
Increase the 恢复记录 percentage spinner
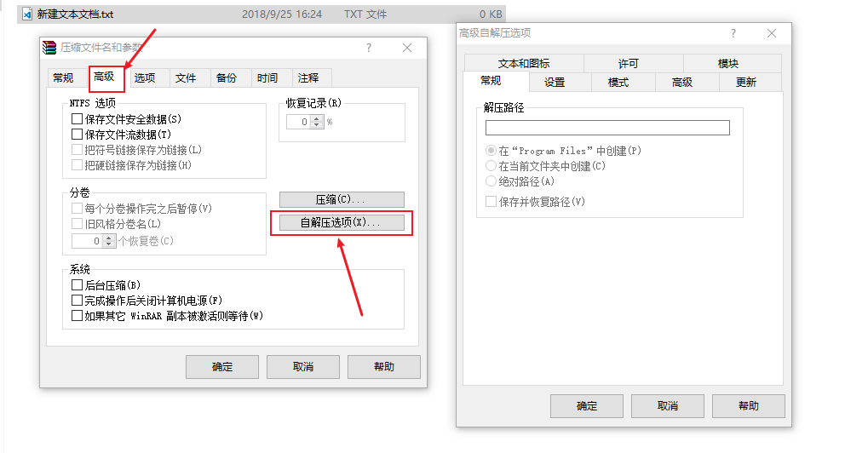(x=318, y=118)
